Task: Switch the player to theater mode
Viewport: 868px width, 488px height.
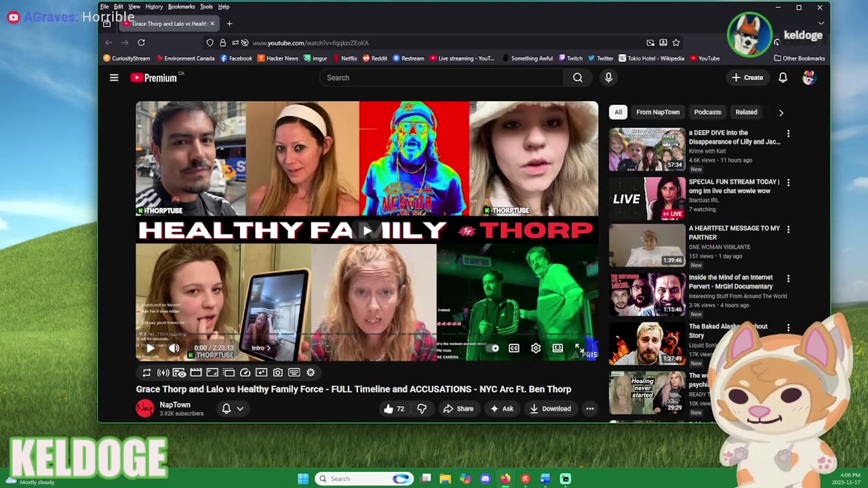Action: pos(557,348)
